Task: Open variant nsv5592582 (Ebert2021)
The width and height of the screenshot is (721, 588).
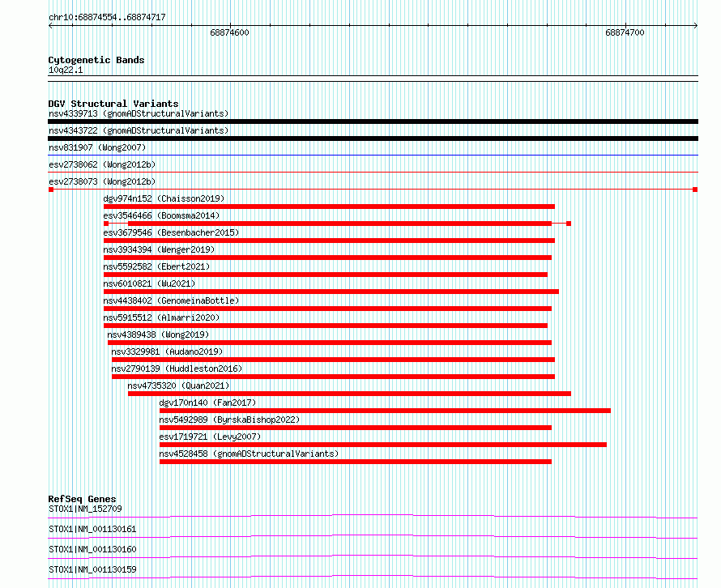Action: coord(156,266)
